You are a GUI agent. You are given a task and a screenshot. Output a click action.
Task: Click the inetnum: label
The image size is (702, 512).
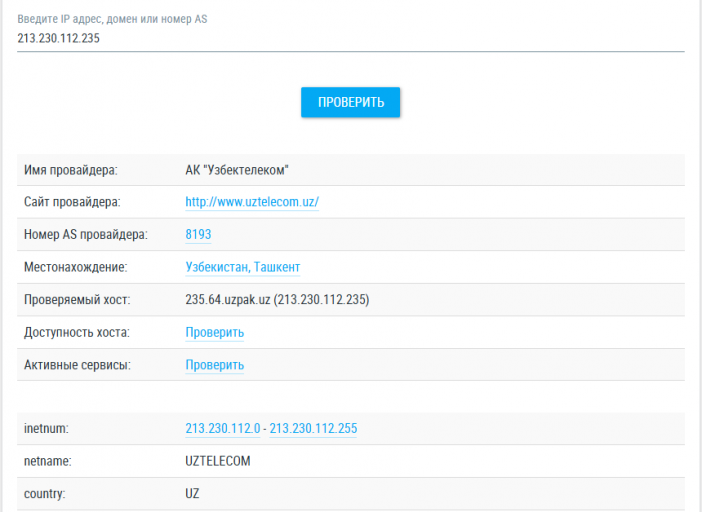coord(46,428)
